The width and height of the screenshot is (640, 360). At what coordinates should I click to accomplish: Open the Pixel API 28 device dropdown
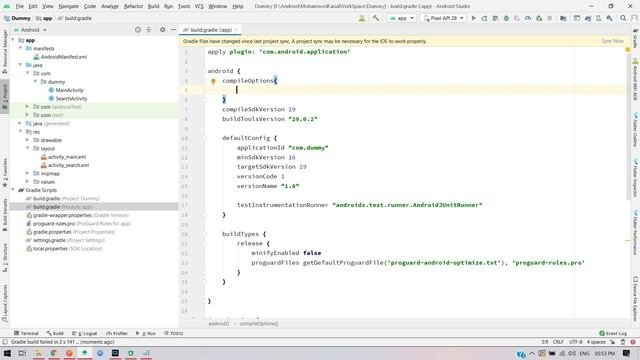(443, 18)
